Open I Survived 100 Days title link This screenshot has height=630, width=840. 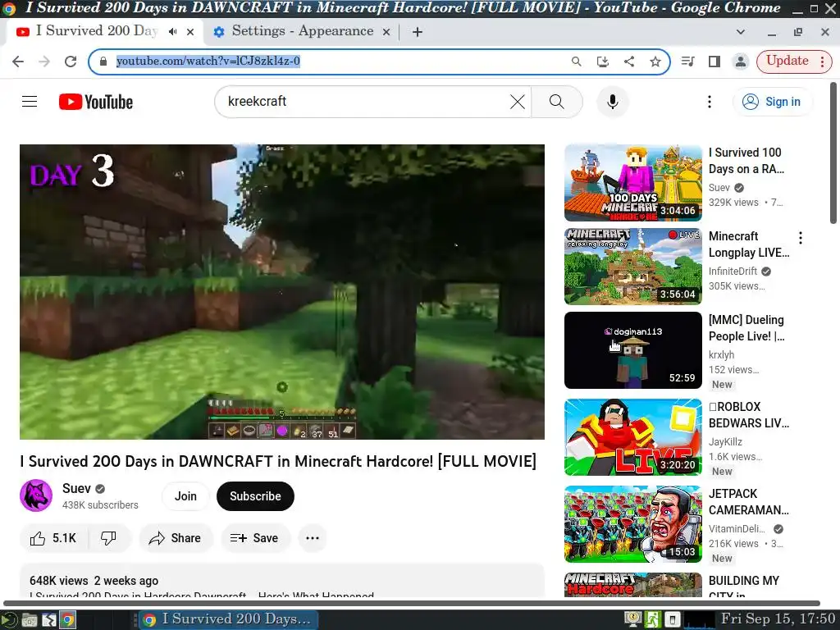(746, 161)
